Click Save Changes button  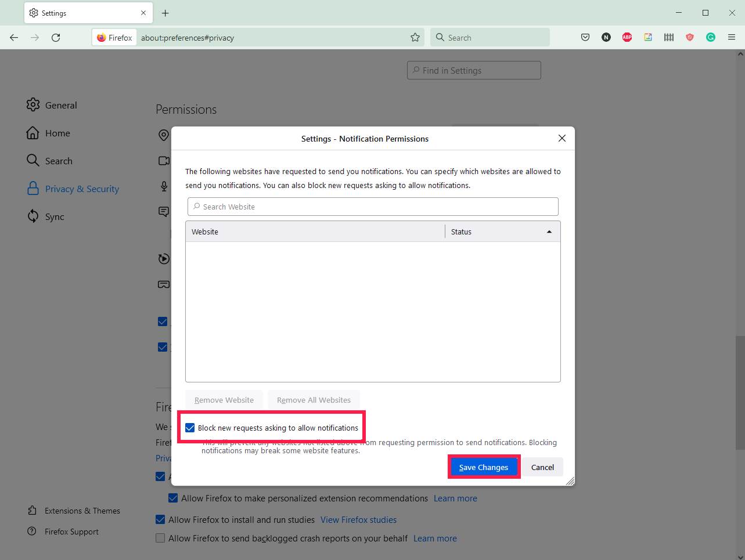pyautogui.click(x=483, y=467)
